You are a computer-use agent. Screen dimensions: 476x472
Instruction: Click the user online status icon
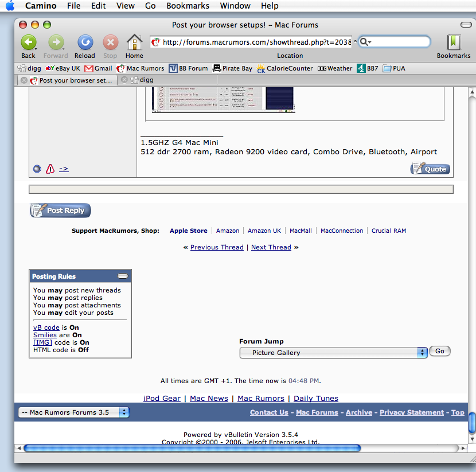coord(37,169)
